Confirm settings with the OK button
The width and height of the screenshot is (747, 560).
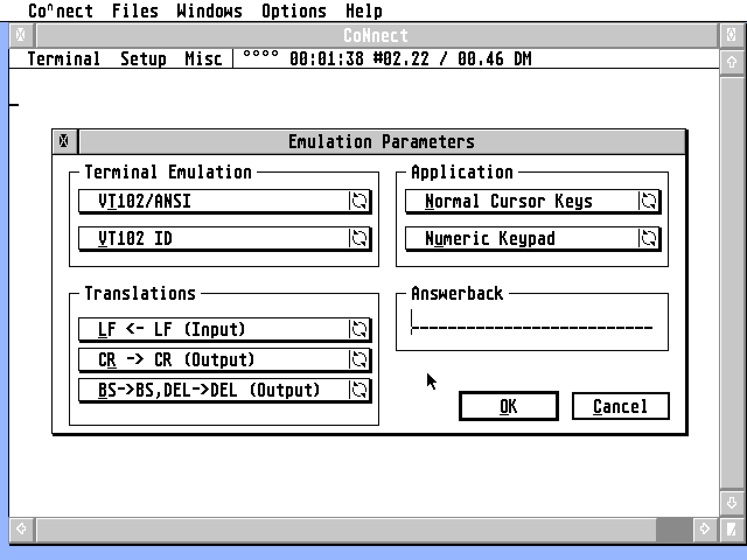[508, 405]
